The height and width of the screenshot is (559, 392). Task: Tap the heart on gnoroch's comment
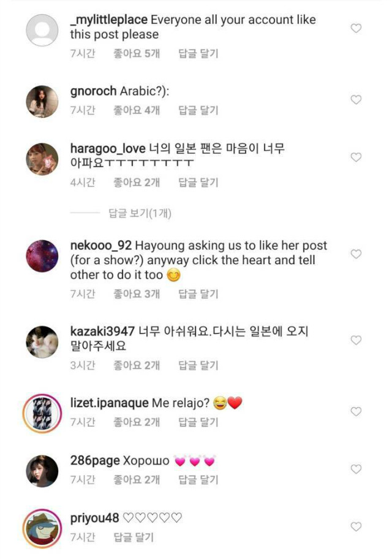click(356, 100)
